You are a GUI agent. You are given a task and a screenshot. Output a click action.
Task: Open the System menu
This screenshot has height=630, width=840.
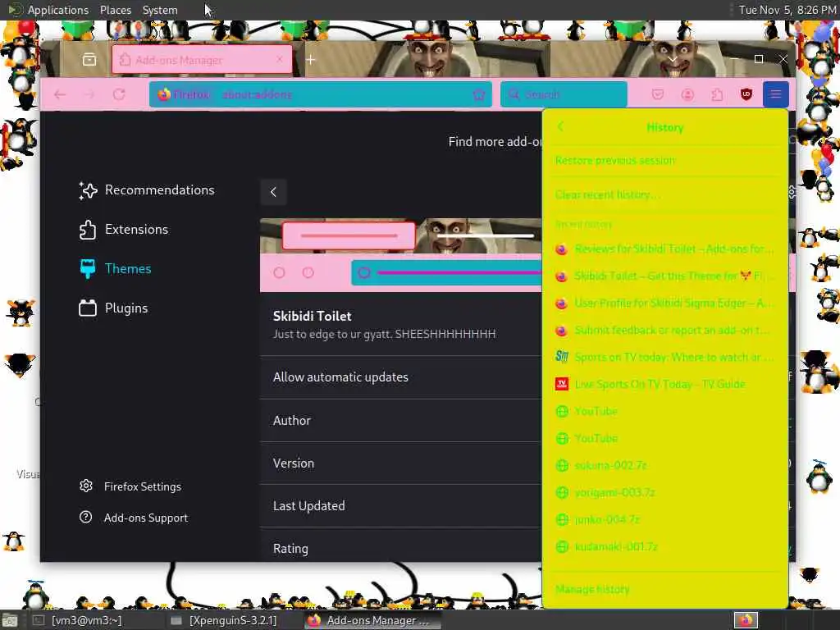[160, 10]
